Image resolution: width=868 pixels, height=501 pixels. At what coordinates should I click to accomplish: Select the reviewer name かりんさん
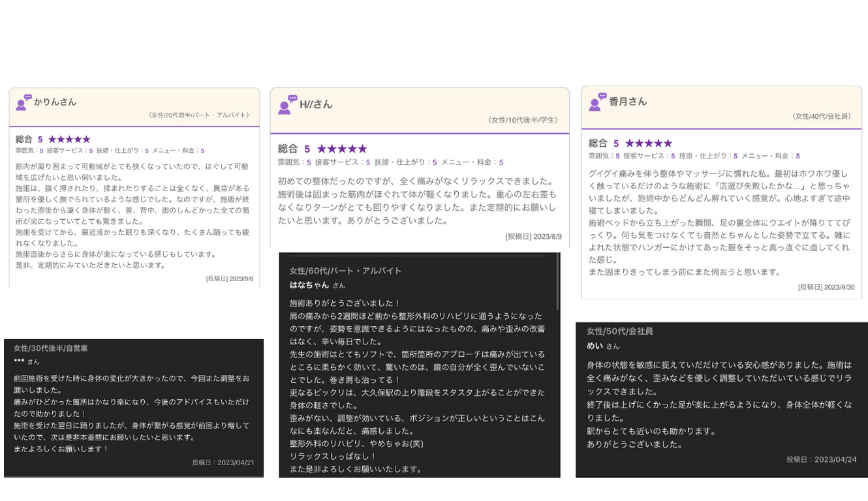[55, 102]
